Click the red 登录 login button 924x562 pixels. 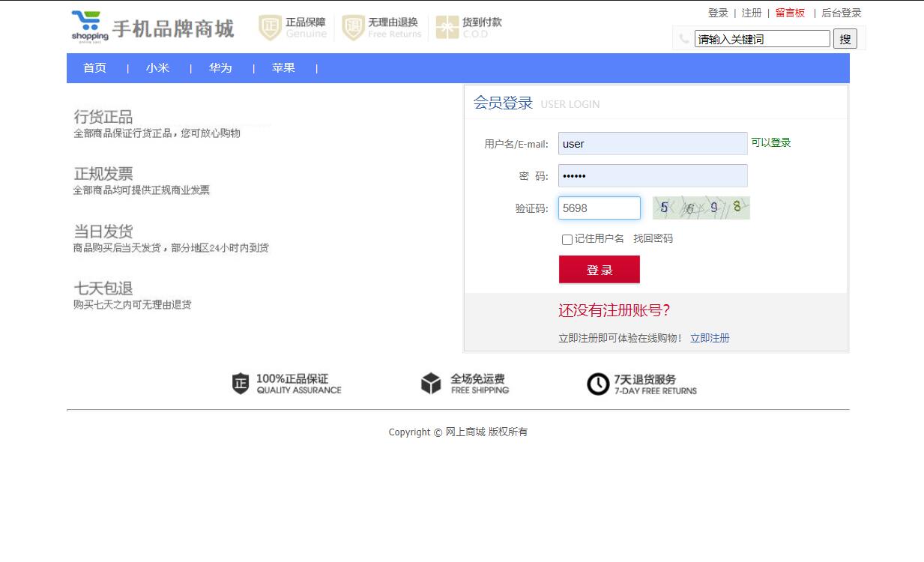point(599,269)
